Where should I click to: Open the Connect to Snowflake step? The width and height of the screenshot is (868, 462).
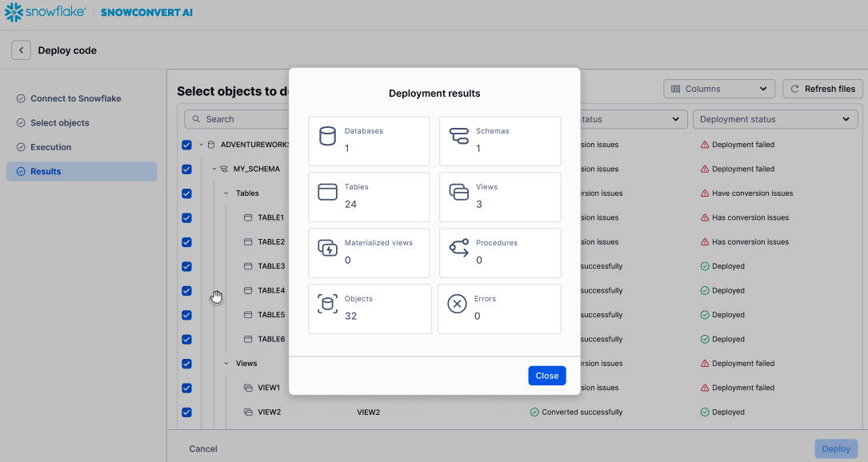point(75,99)
